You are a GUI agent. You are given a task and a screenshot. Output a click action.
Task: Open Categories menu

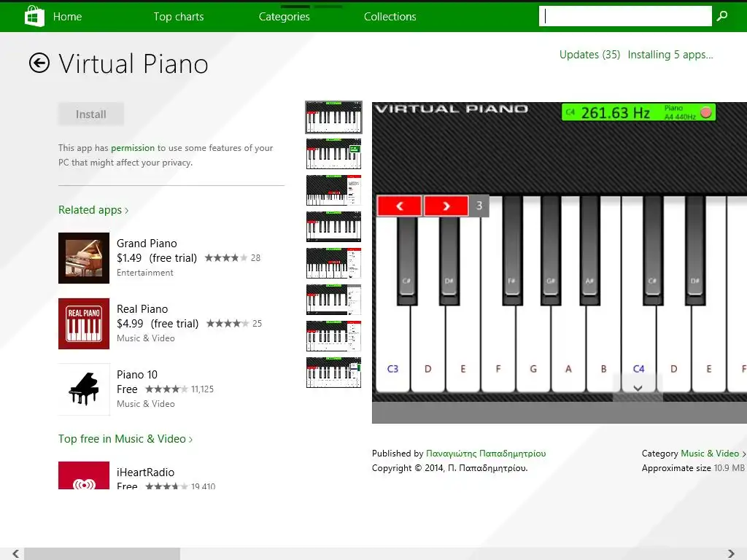pos(285,17)
